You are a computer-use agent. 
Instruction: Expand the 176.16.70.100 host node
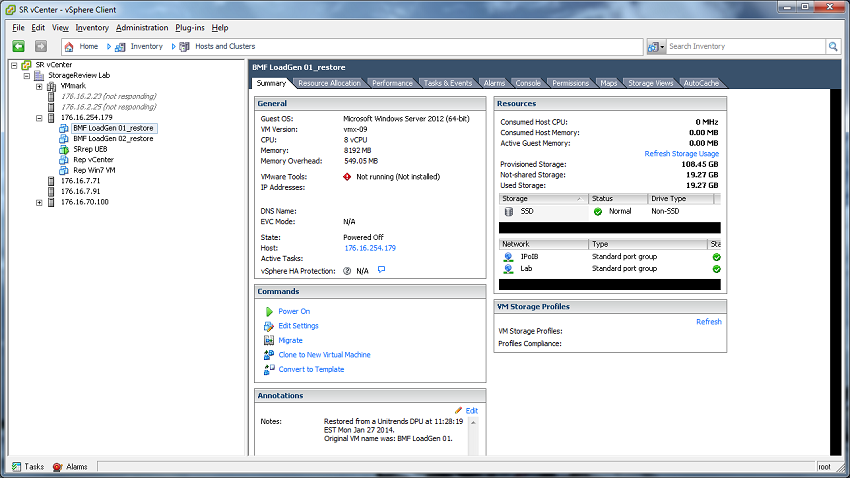[x=39, y=202]
